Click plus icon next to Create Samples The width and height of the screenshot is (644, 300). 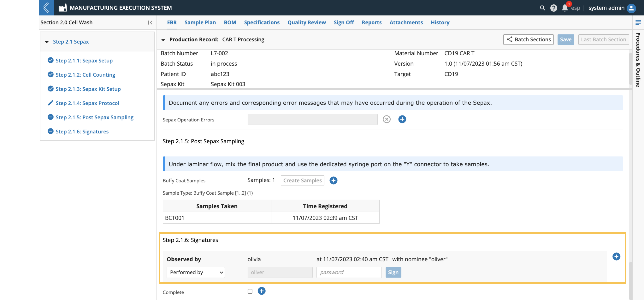333,180
